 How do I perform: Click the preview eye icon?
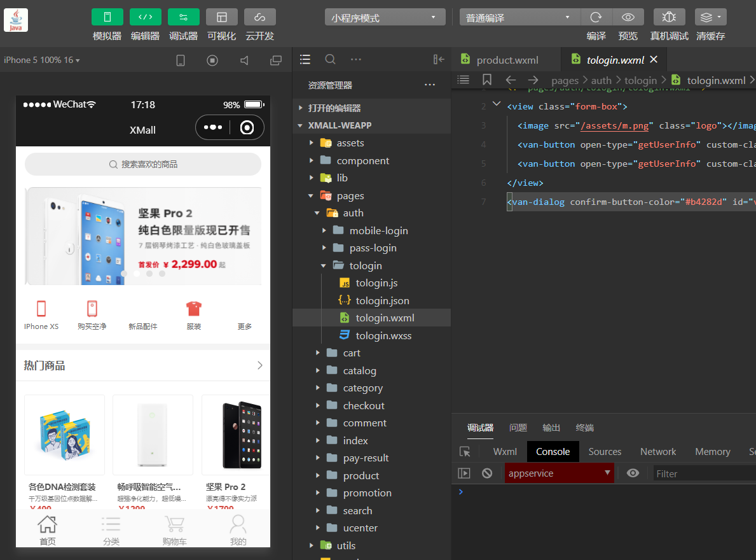628,17
